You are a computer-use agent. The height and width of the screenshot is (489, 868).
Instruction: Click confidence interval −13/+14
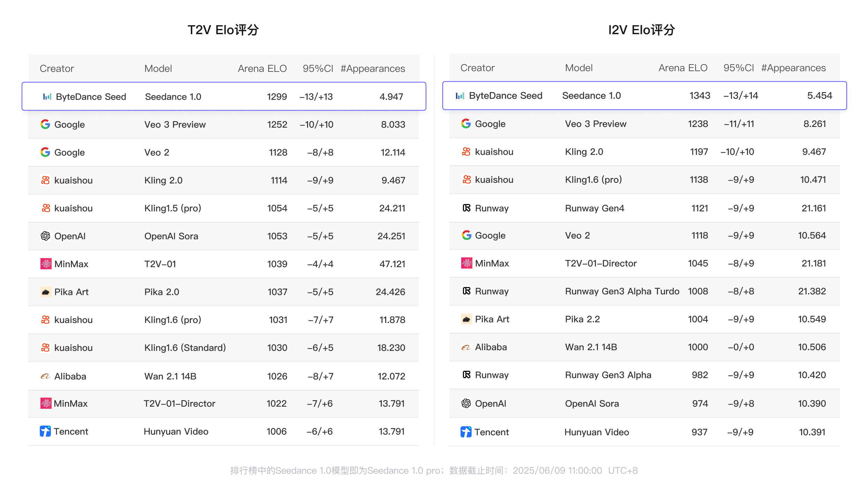pos(741,96)
